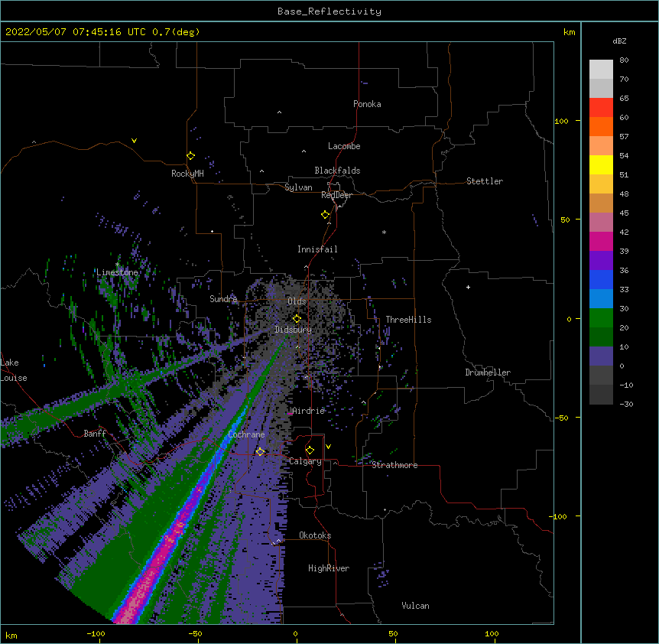Select the Innisfail label
Screen dimensions: 659x644
pyautogui.click(x=317, y=249)
